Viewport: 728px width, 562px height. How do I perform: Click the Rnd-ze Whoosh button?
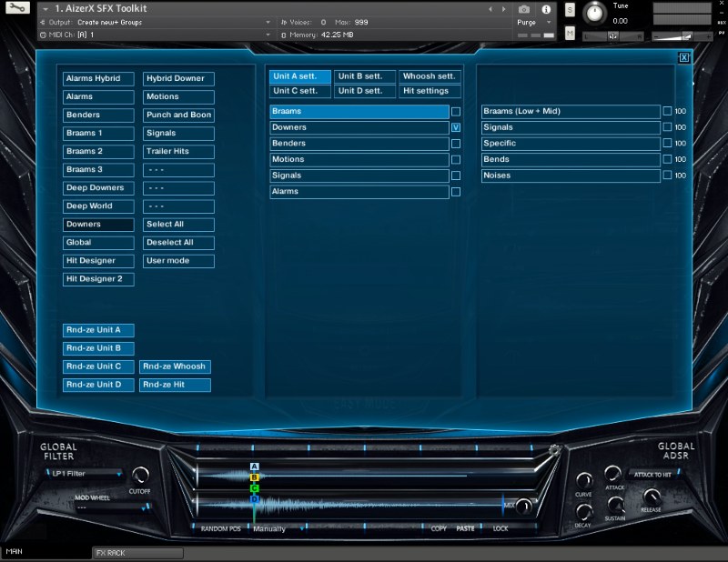pos(175,366)
